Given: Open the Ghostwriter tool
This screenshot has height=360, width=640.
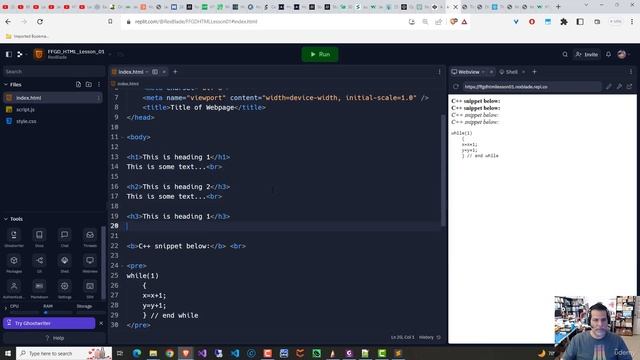Looking at the screenshot, I should tap(14, 238).
